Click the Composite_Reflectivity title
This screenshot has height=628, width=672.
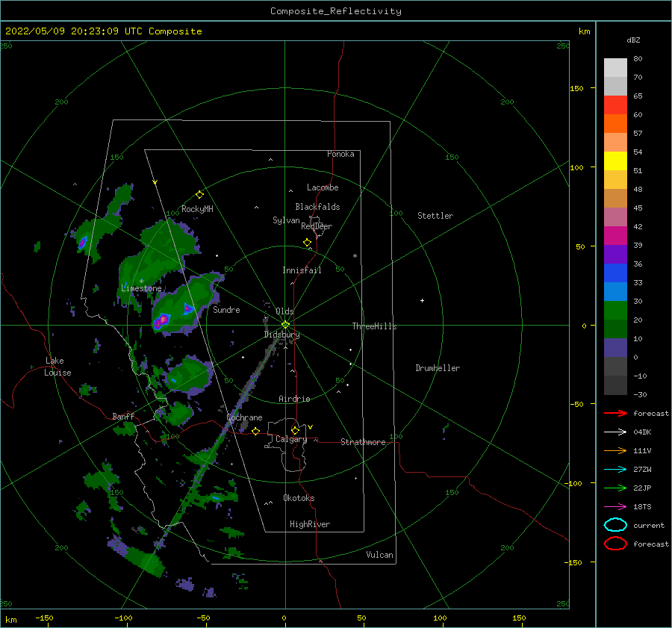tap(335, 11)
